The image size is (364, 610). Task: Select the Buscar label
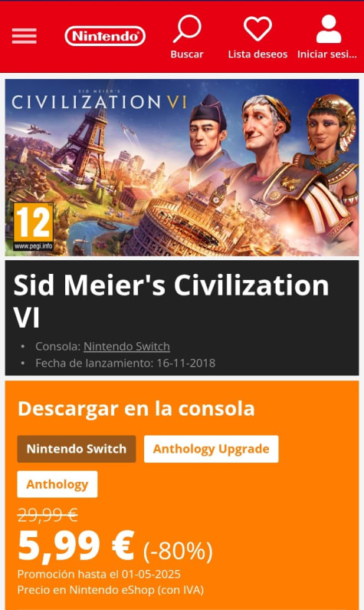pos(187,54)
